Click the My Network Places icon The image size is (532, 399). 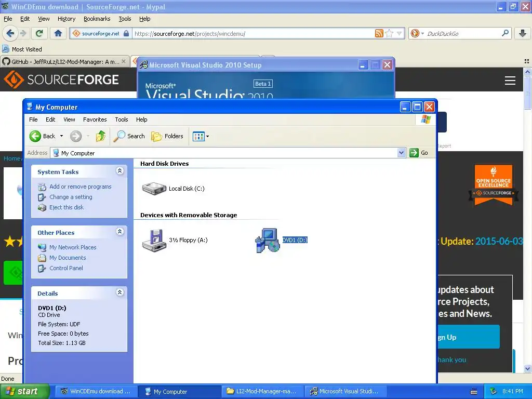pos(42,247)
